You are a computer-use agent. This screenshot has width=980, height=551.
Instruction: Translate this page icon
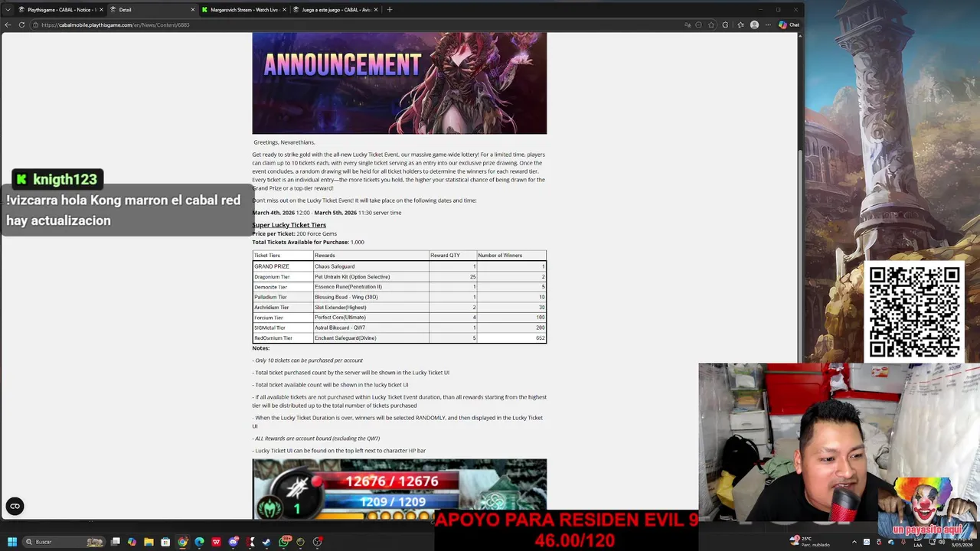686,24
